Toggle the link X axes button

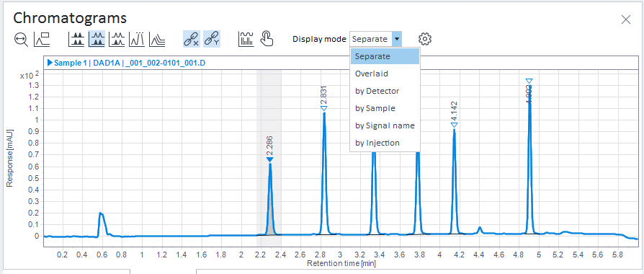coord(192,40)
